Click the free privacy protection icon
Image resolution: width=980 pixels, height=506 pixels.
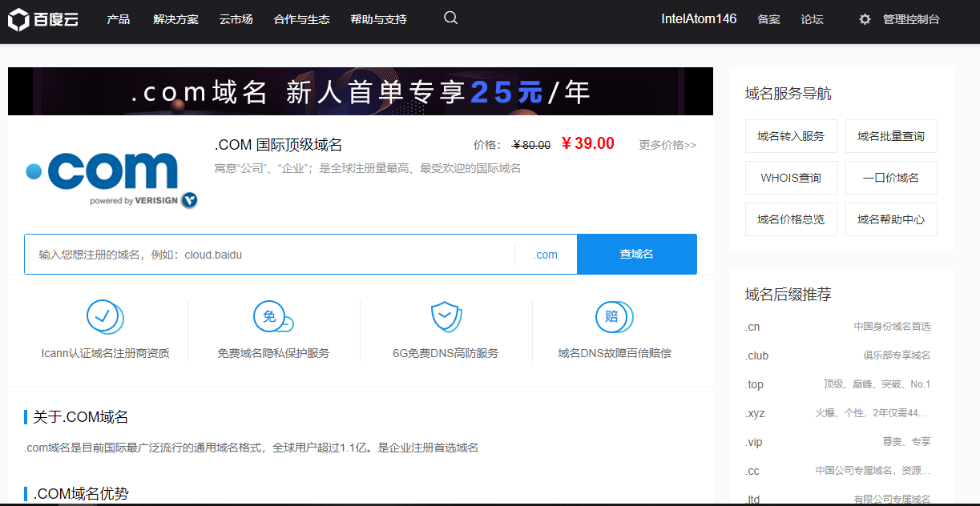click(x=273, y=317)
